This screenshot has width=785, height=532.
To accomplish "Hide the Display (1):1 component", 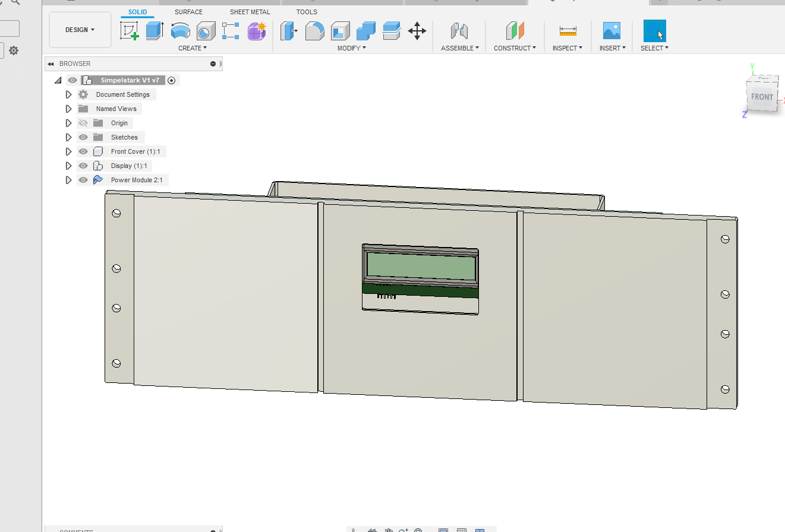I will [x=83, y=166].
